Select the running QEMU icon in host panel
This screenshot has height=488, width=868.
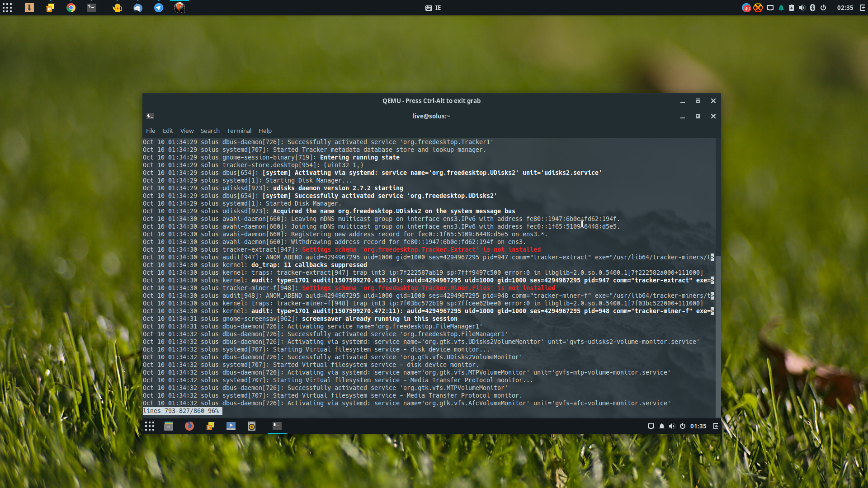(179, 8)
